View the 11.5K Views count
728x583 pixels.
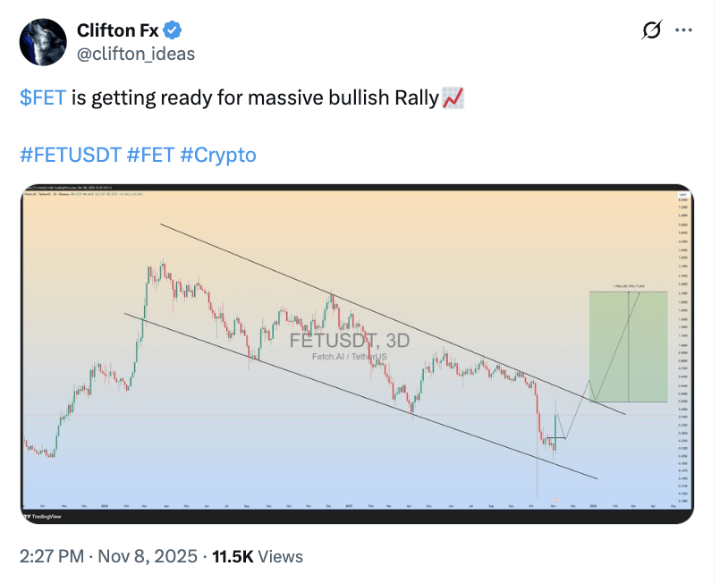pyautogui.click(x=258, y=556)
